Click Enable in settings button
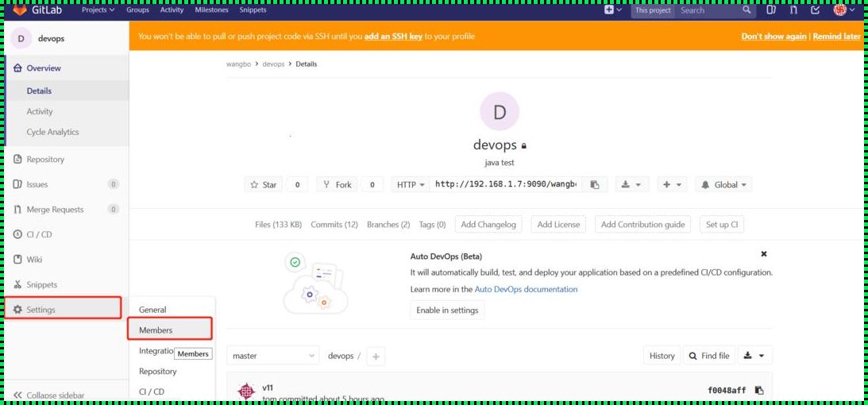 (447, 310)
